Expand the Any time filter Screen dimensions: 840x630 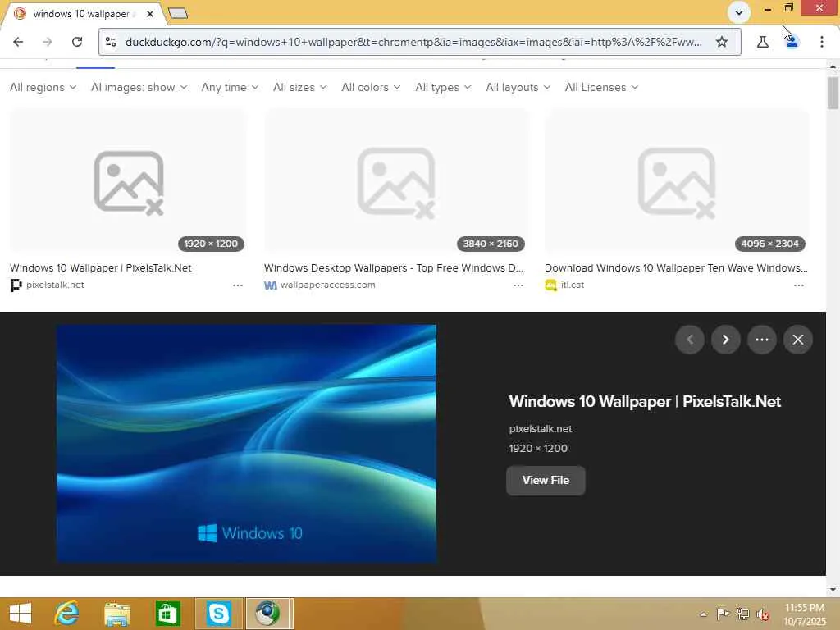tap(230, 87)
